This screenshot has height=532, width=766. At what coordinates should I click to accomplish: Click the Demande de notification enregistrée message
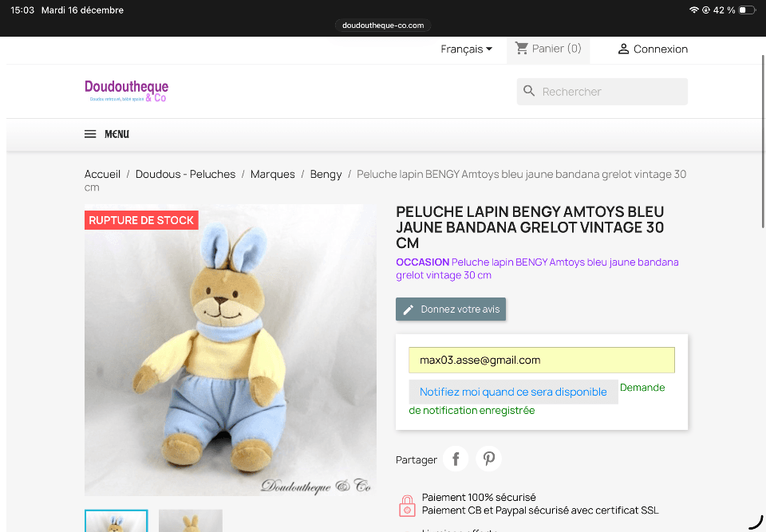[537, 399]
